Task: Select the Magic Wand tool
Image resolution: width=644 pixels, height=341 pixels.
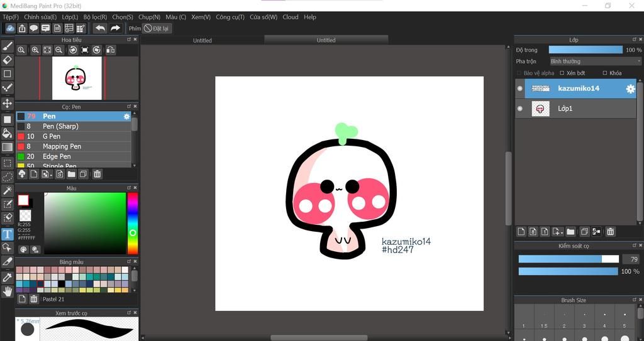Action: (8, 190)
